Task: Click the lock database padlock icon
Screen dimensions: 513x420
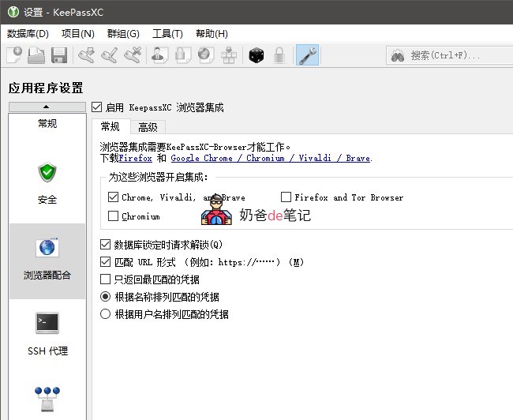Action: point(279,55)
